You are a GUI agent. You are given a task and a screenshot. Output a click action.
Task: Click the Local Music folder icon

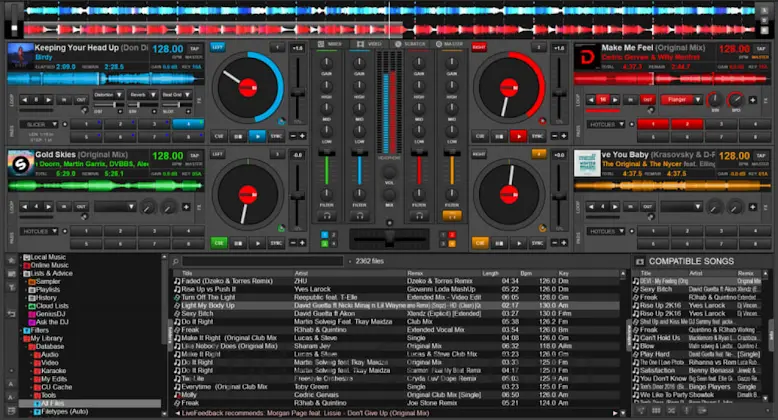pos(26,258)
